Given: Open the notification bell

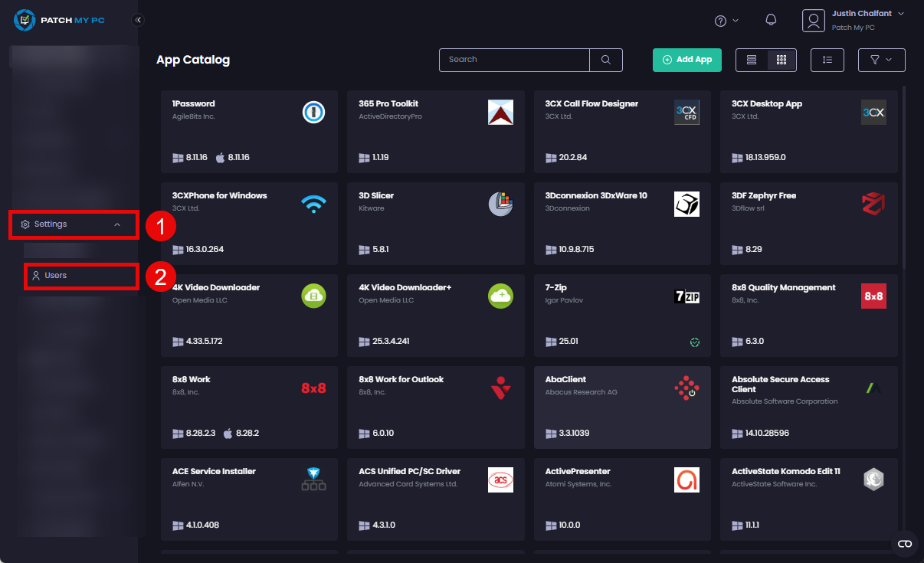Looking at the screenshot, I should click(x=772, y=20).
